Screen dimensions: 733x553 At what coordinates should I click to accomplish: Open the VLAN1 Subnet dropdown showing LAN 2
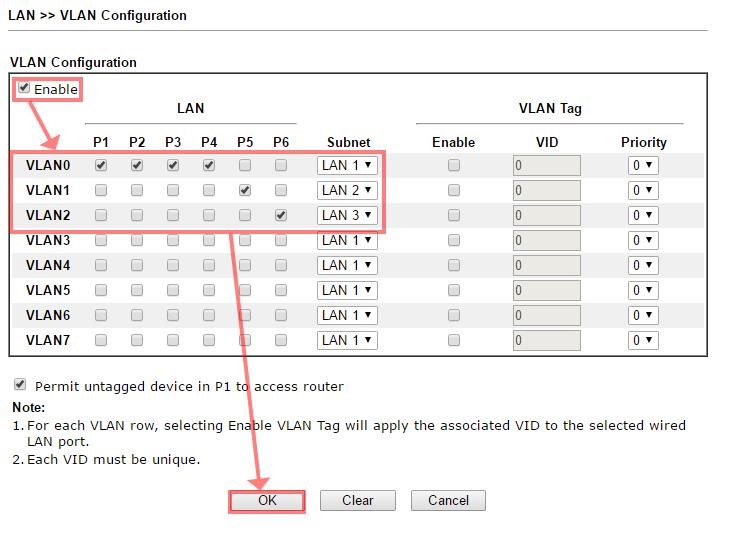pyautogui.click(x=347, y=190)
